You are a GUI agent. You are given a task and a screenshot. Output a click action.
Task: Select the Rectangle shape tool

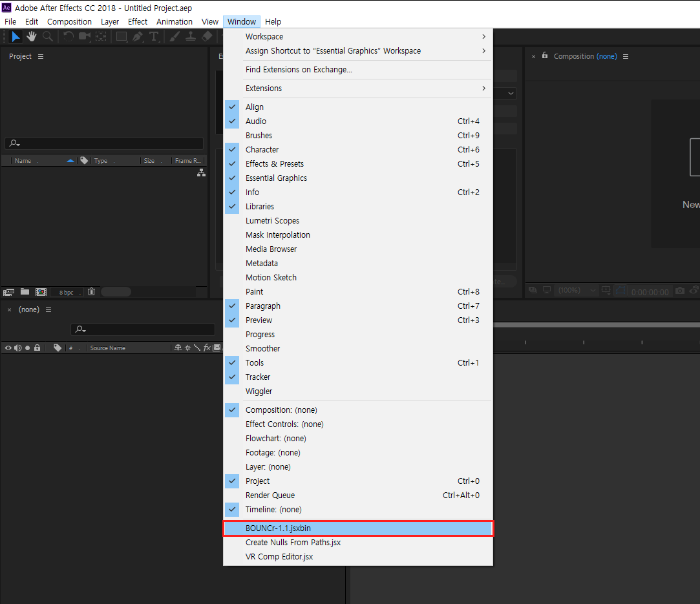coord(122,37)
